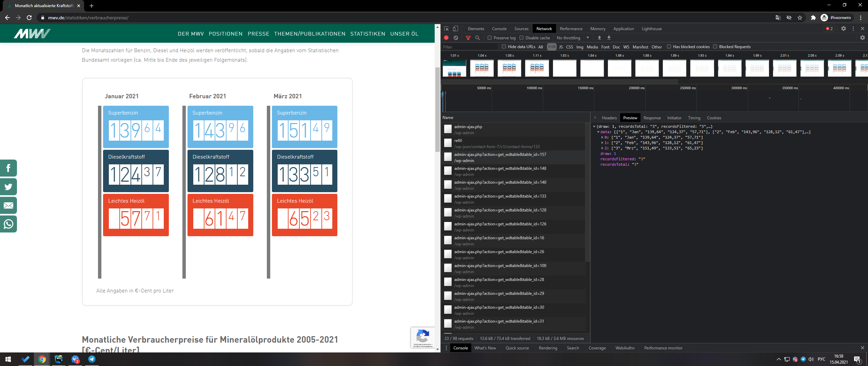868x366 pixels.
Task: Toggle the network filter funnel icon
Action: [468, 38]
